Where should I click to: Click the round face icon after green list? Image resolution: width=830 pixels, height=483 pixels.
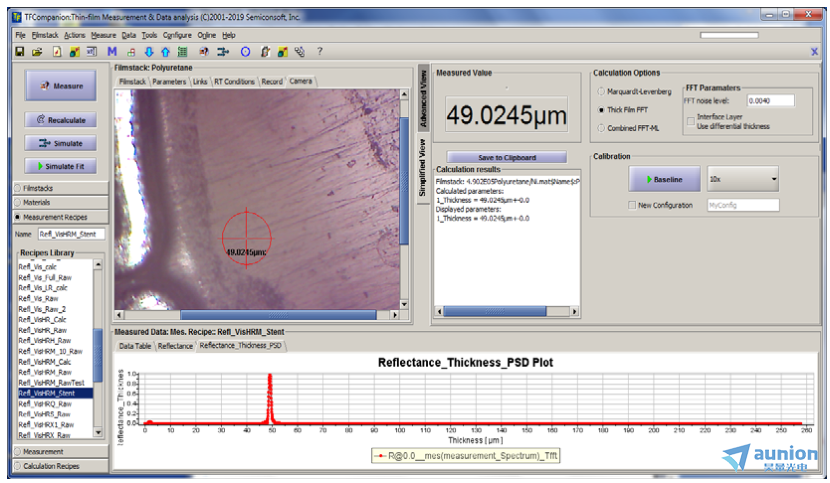[x=203, y=52]
